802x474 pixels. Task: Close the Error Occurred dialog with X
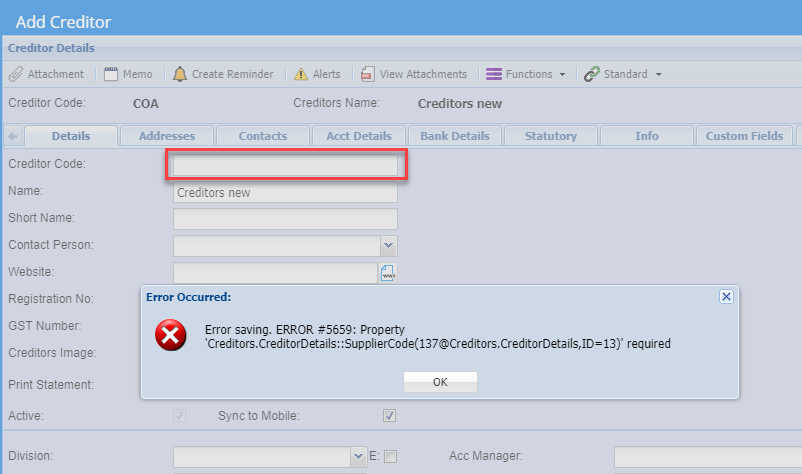coord(726,297)
